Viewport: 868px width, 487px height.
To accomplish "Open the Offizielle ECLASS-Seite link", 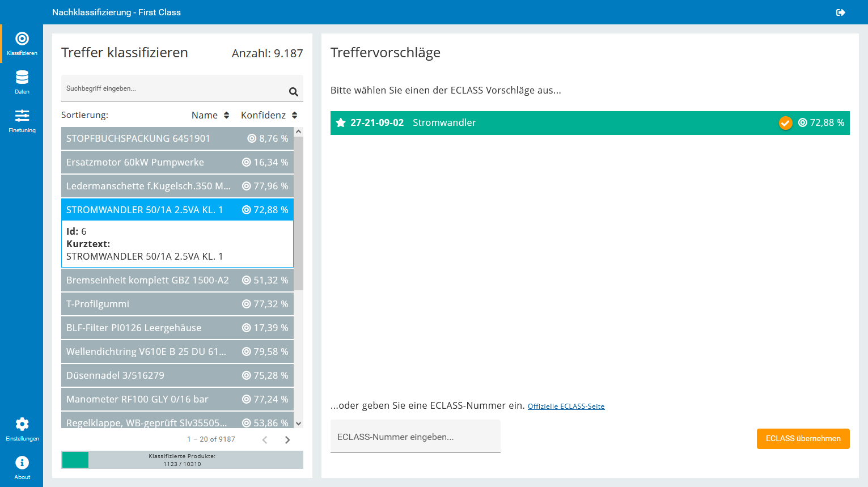I will coord(566,406).
